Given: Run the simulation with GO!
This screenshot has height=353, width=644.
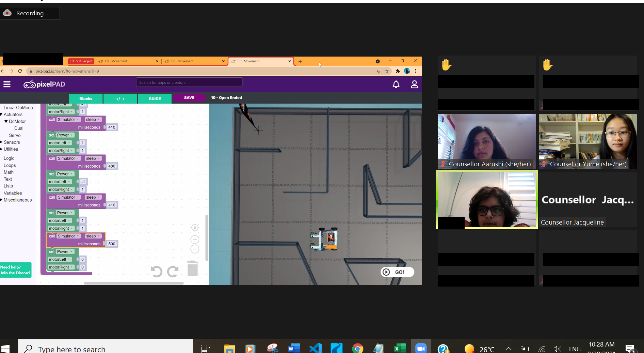Looking at the screenshot, I should point(397,272).
